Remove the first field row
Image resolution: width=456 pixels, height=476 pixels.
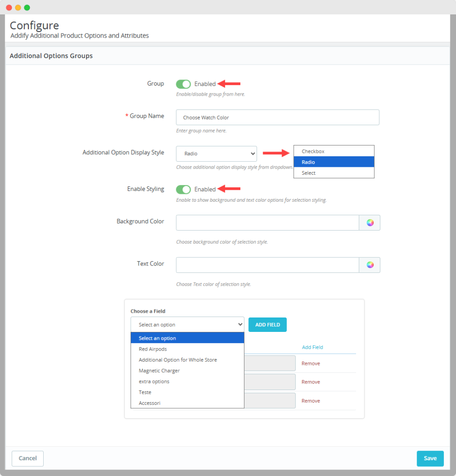pos(311,364)
